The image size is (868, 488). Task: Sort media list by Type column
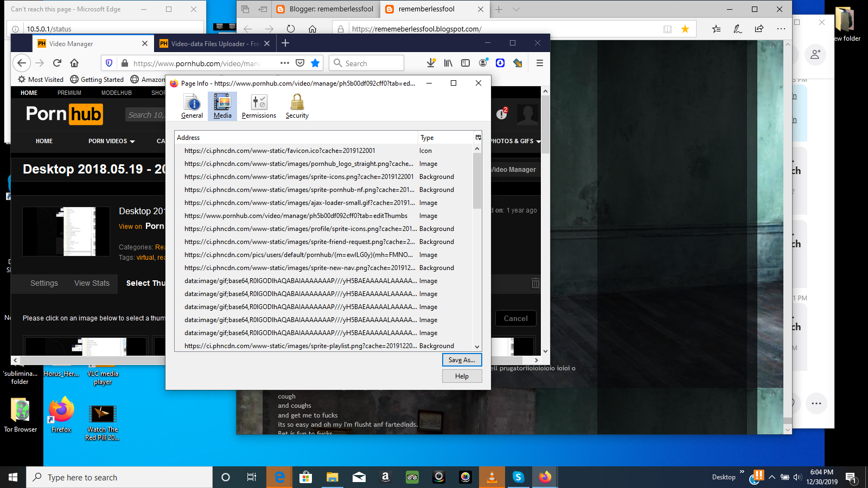coord(446,138)
